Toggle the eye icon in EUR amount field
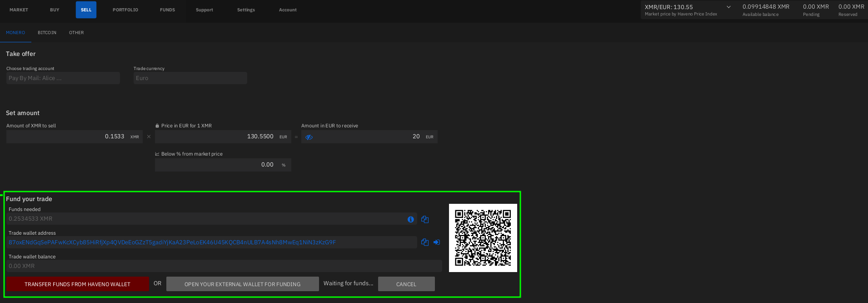868x303 pixels. [309, 137]
